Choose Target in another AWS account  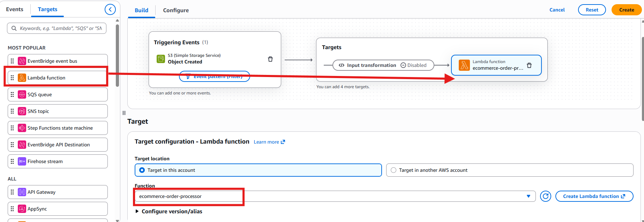[394, 170]
